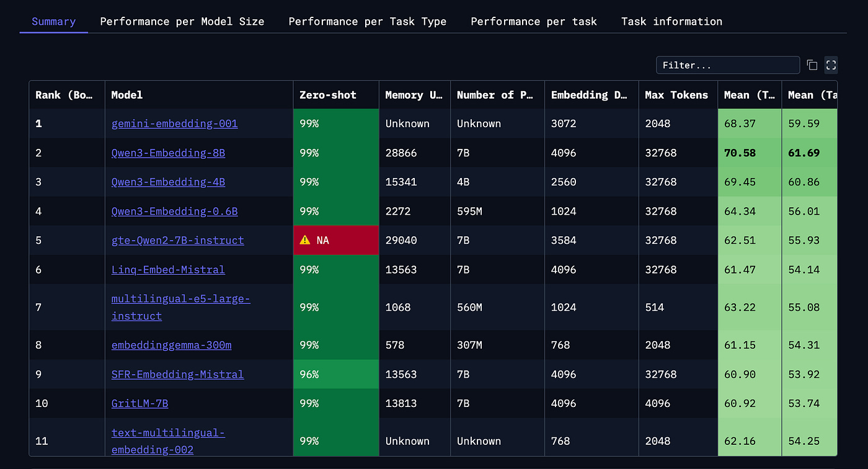
Task: Select the bold 70.58 mean score cell
Action: (750, 153)
